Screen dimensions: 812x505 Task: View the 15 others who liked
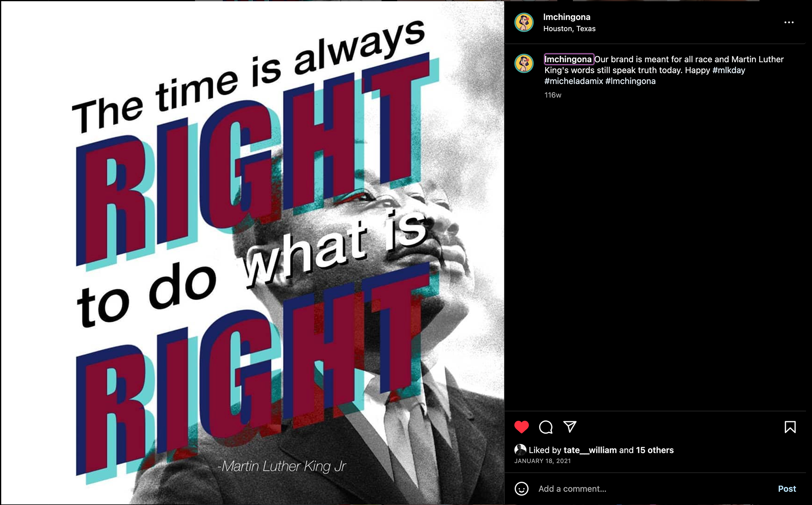(x=655, y=450)
